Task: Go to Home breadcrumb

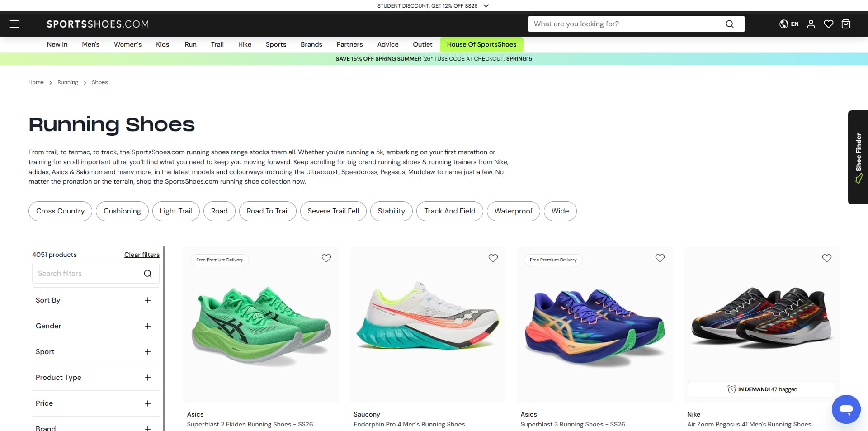Action: pos(36,82)
